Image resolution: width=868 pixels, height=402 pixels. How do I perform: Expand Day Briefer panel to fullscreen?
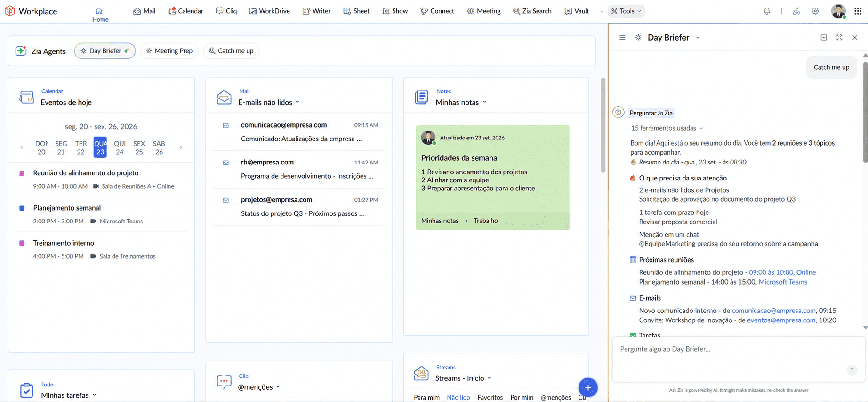tap(839, 37)
